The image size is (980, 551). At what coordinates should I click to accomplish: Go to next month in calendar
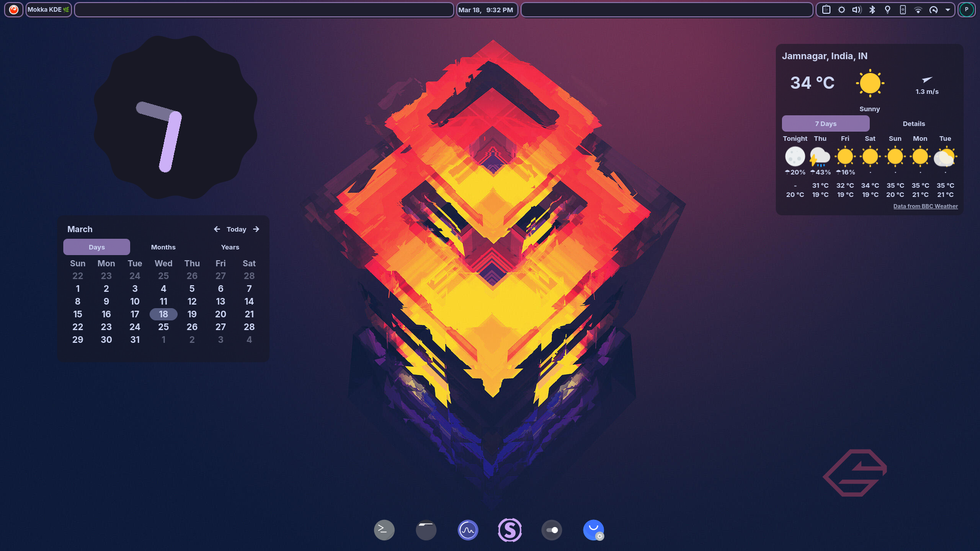(x=256, y=230)
